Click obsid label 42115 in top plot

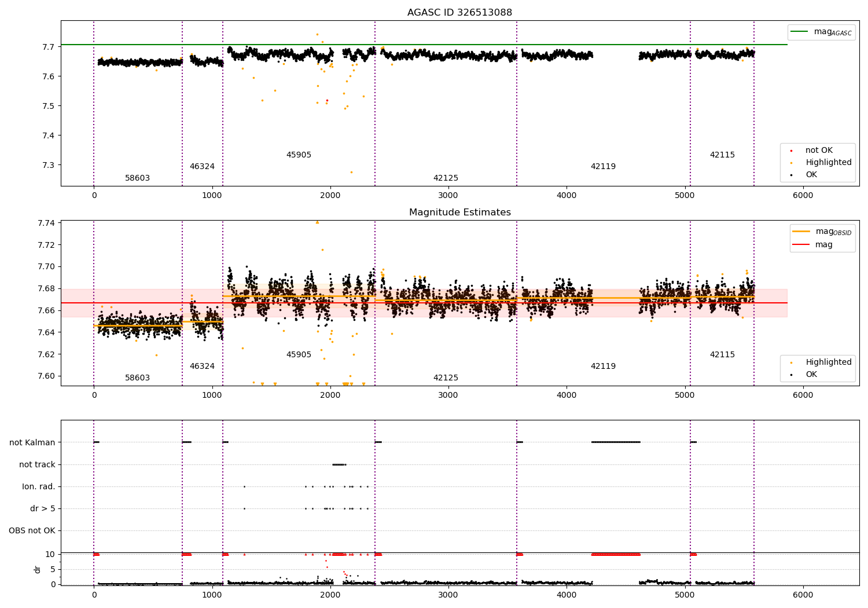[722, 155]
